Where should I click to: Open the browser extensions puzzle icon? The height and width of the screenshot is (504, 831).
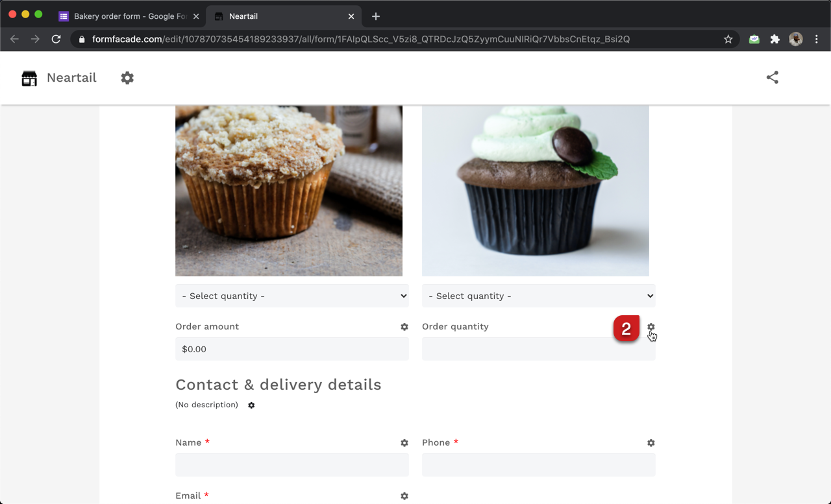775,39
